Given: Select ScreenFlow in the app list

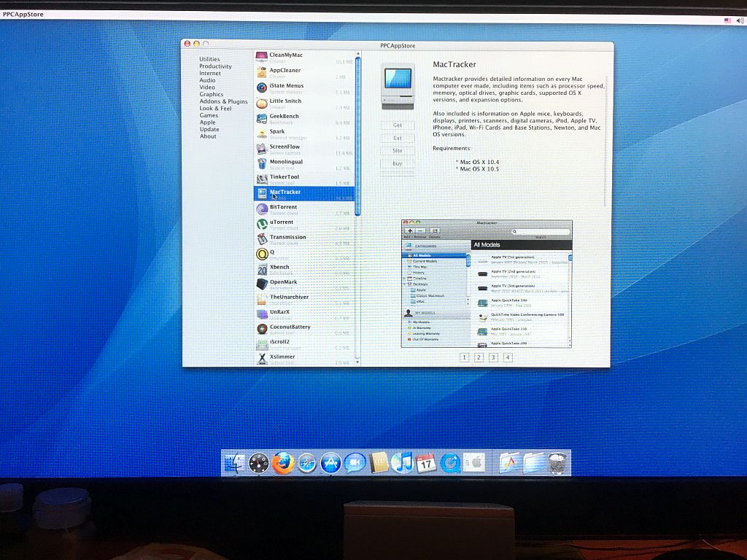Looking at the screenshot, I should pos(304,149).
